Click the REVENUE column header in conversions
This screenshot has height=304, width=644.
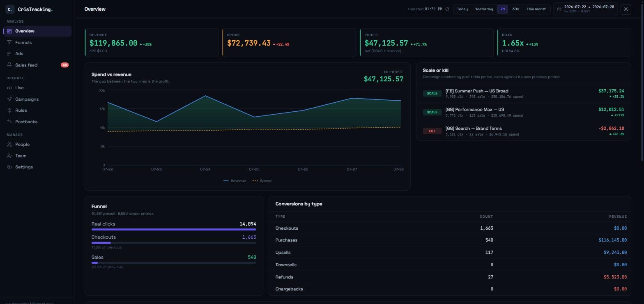pos(618,216)
